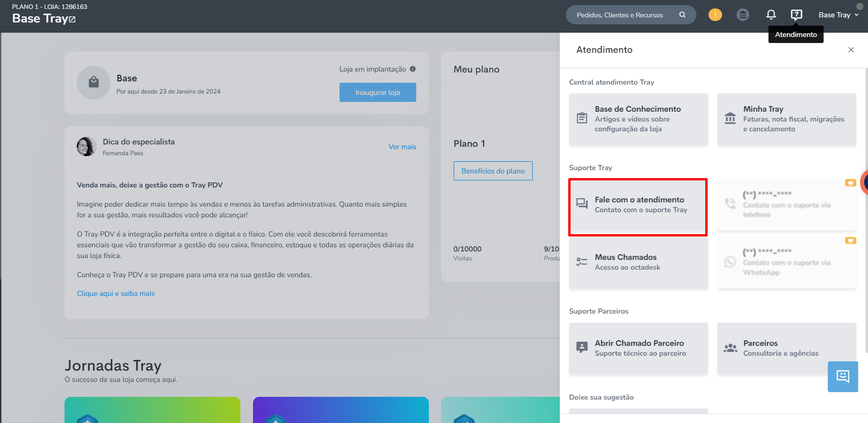Click the green Jornadas Tray card
Viewport: 868px width, 423px height.
point(152,410)
